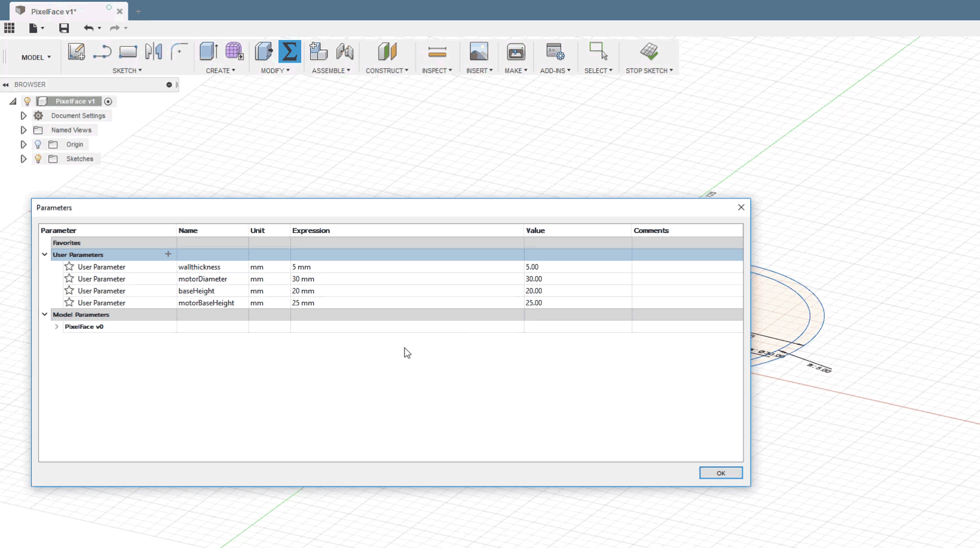Click the 3D Print make icon
The height and width of the screenshot is (548, 980).
pos(516,52)
